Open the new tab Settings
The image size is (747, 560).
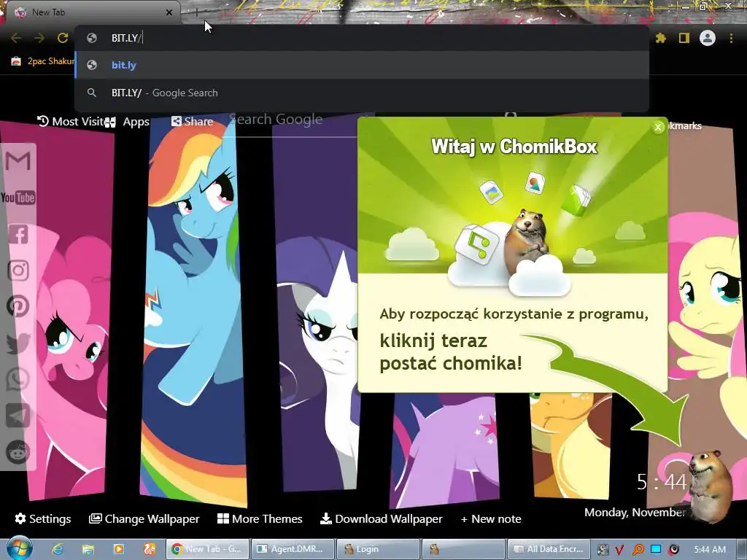42,518
